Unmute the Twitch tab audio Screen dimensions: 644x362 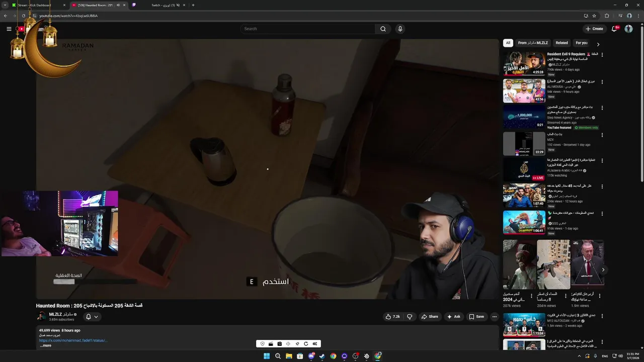click(x=179, y=5)
